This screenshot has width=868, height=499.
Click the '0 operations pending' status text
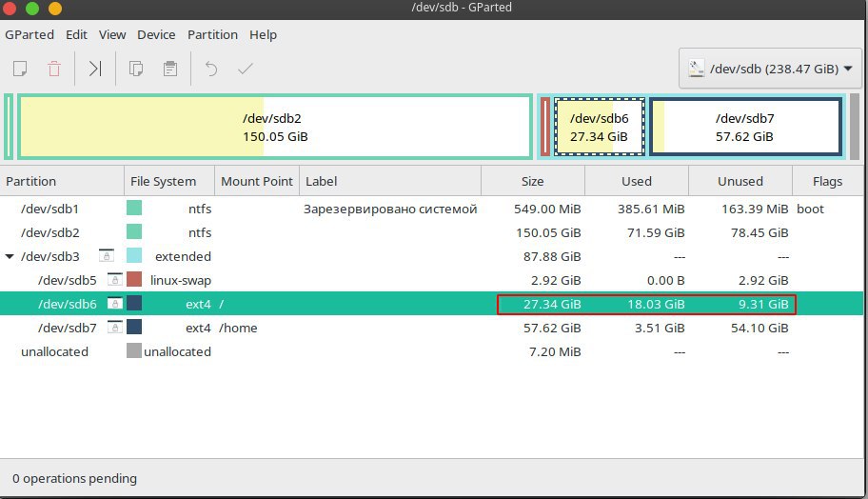75,478
